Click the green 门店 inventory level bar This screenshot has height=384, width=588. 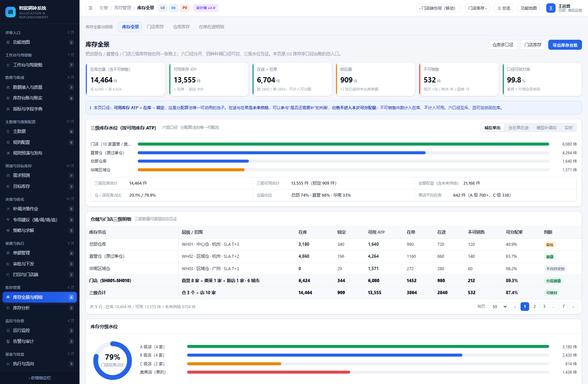coord(343,144)
